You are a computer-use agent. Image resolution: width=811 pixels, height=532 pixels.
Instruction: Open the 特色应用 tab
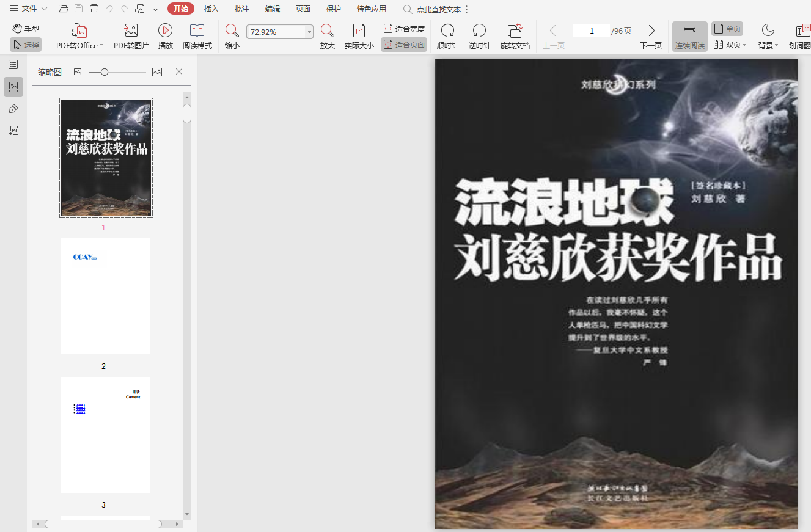point(372,9)
